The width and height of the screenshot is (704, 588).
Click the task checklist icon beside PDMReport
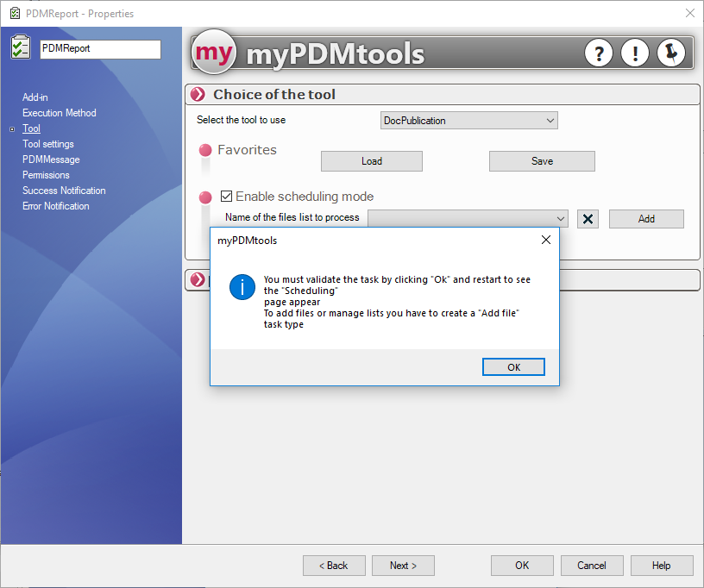(x=21, y=48)
